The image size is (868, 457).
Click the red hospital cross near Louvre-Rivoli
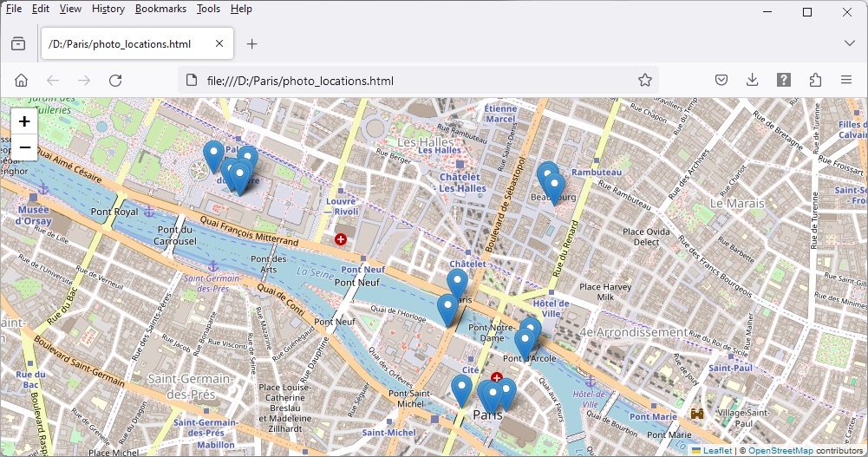(341, 239)
